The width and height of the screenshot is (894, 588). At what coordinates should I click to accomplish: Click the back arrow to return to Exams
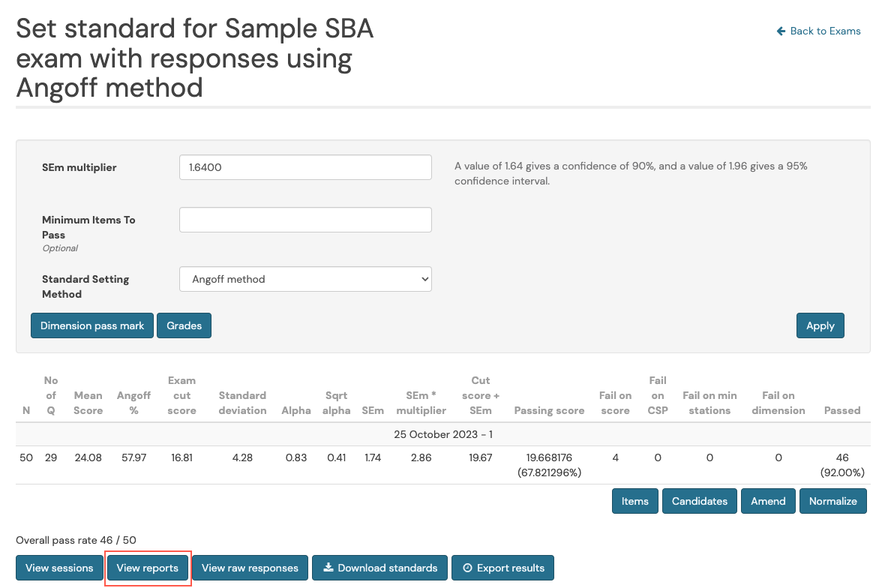780,31
